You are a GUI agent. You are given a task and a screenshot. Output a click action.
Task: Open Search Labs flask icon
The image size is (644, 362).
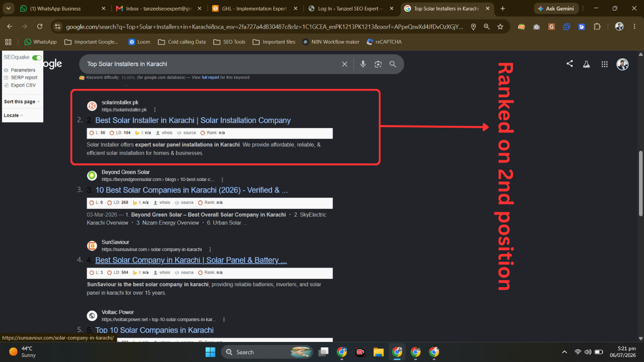coord(586,64)
